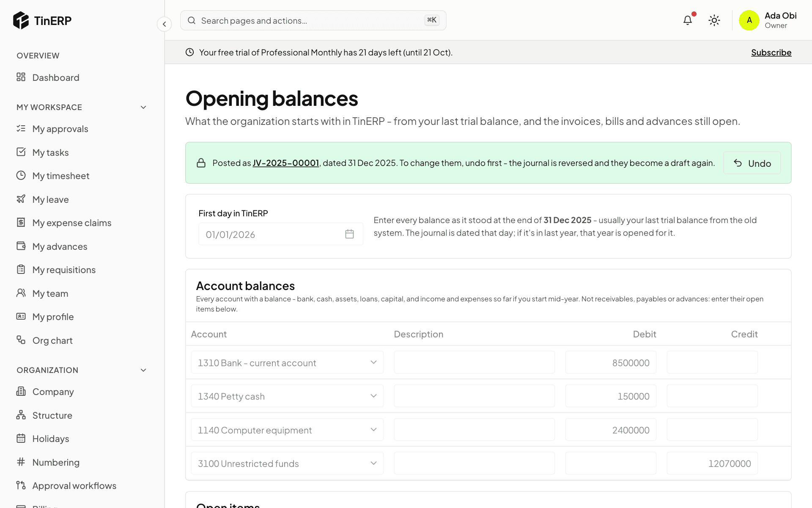Click the description field for Unrestricted funds row
This screenshot has width=812, height=508.
click(x=474, y=463)
